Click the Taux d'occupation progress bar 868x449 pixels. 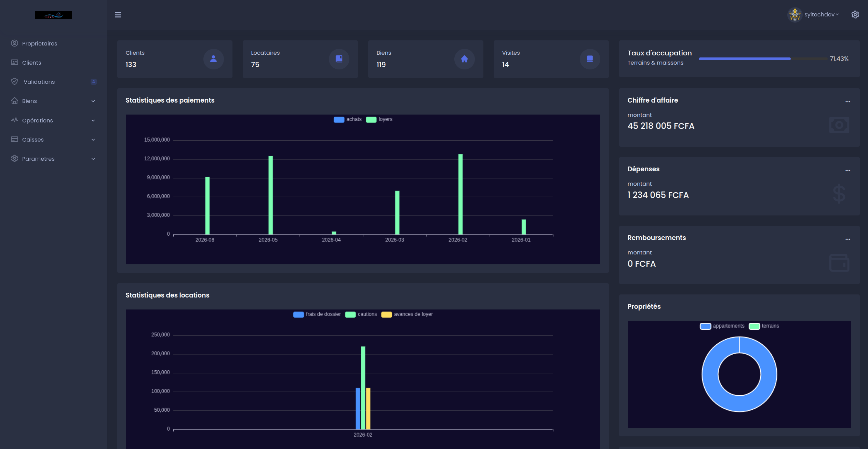coord(763,59)
